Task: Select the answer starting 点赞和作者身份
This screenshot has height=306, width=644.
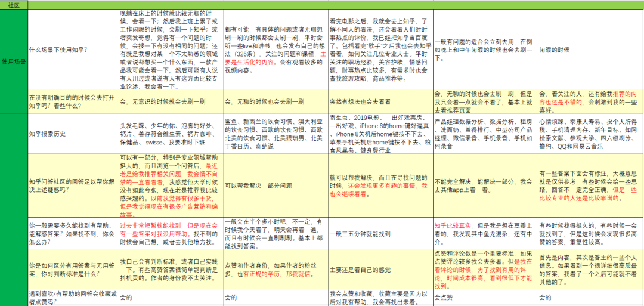Action: tap(277, 270)
